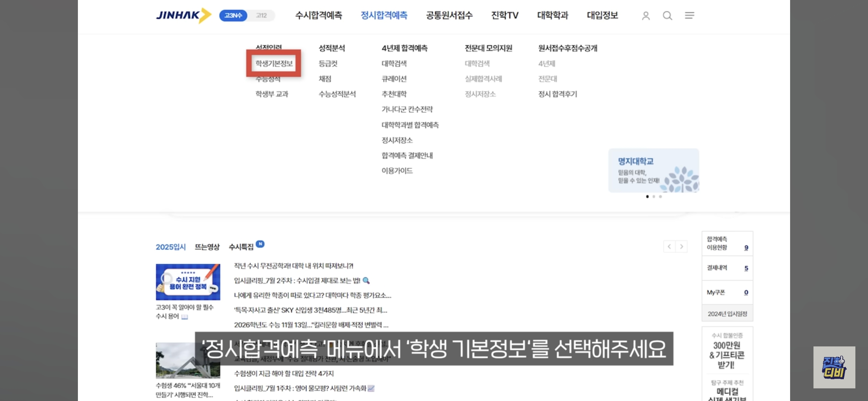Click the JINHAK logo
868x401 pixels.
coord(183,15)
